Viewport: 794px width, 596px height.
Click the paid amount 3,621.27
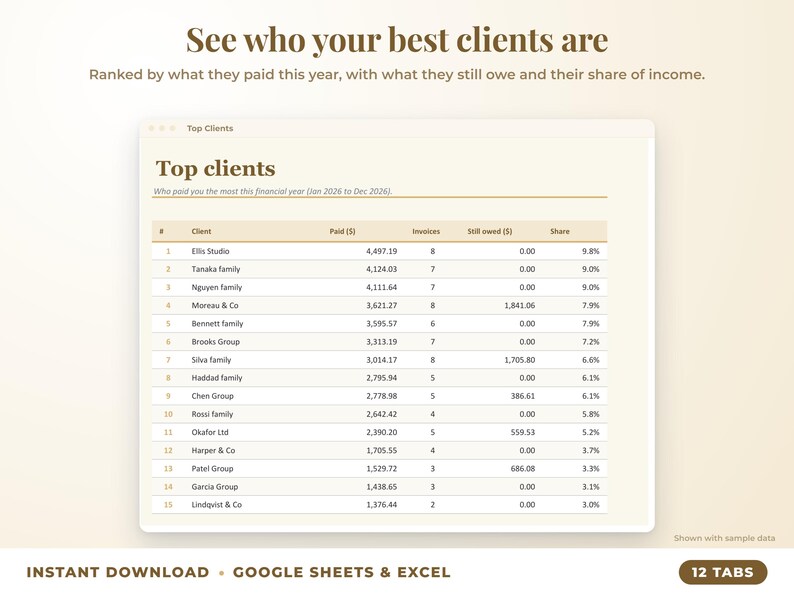tap(381, 305)
